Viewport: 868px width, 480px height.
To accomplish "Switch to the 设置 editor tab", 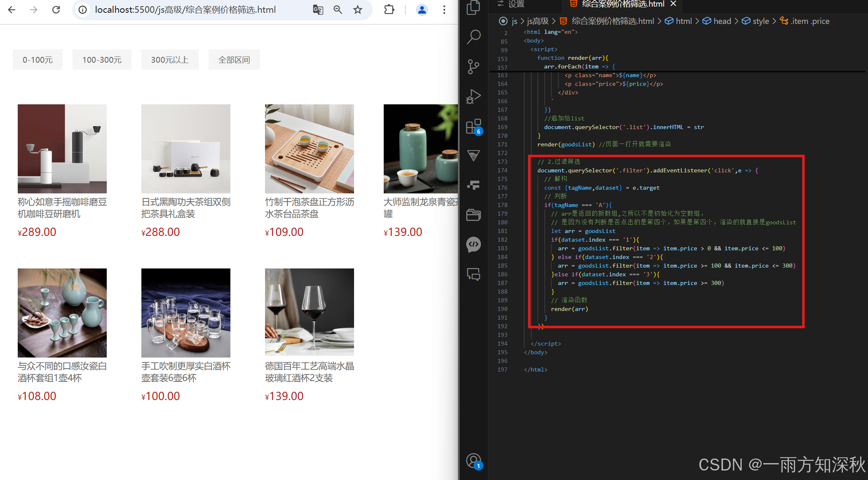I will tap(516, 4).
